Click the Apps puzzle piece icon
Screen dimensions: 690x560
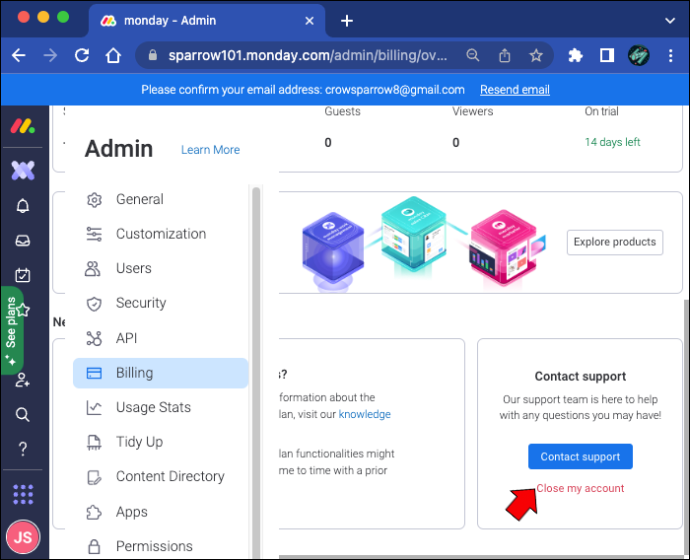point(94,512)
